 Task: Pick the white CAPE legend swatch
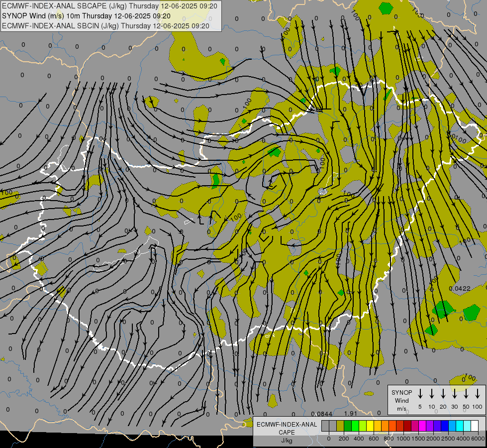(x=474, y=426)
